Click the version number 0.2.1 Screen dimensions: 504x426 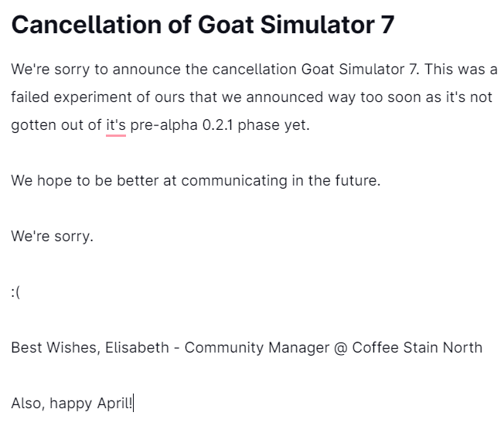[x=217, y=125]
